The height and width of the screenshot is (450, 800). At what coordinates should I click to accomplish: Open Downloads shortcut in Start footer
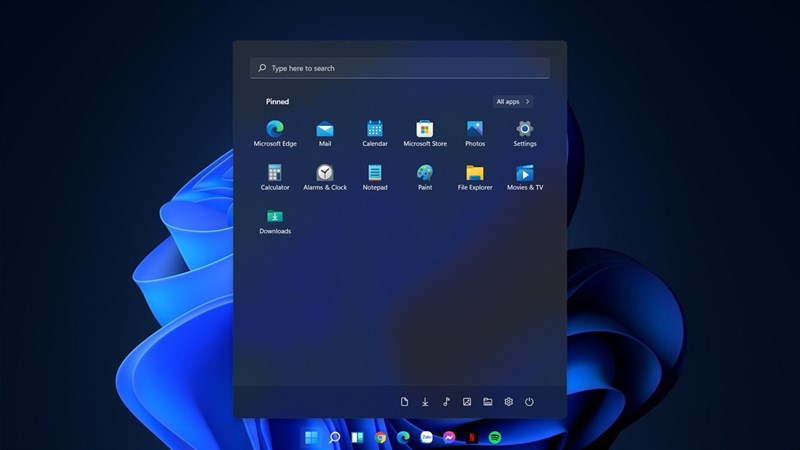pos(425,402)
